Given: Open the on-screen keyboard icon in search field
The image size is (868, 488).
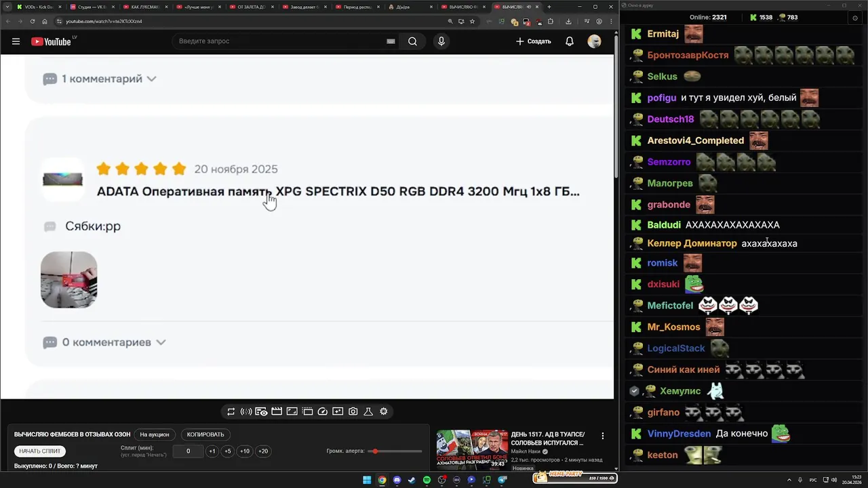Looking at the screenshot, I should tap(391, 41).
